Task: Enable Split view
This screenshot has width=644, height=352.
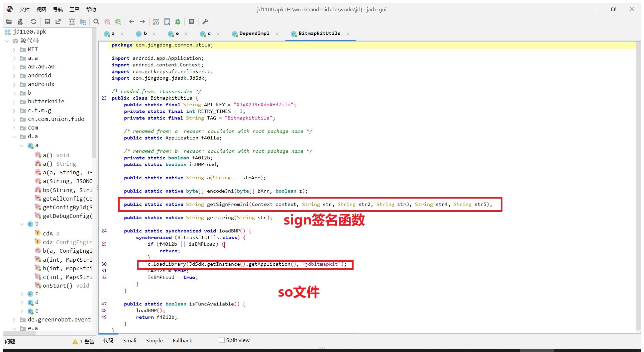Action: click(x=221, y=340)
